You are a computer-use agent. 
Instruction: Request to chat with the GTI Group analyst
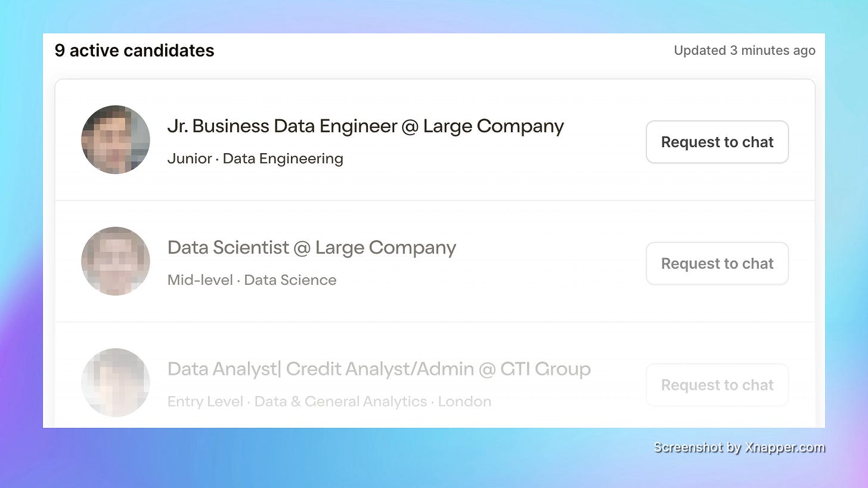(x=717, y=385)
